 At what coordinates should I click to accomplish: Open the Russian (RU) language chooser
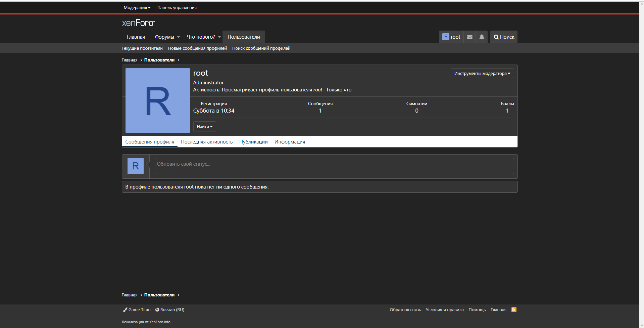170,310
